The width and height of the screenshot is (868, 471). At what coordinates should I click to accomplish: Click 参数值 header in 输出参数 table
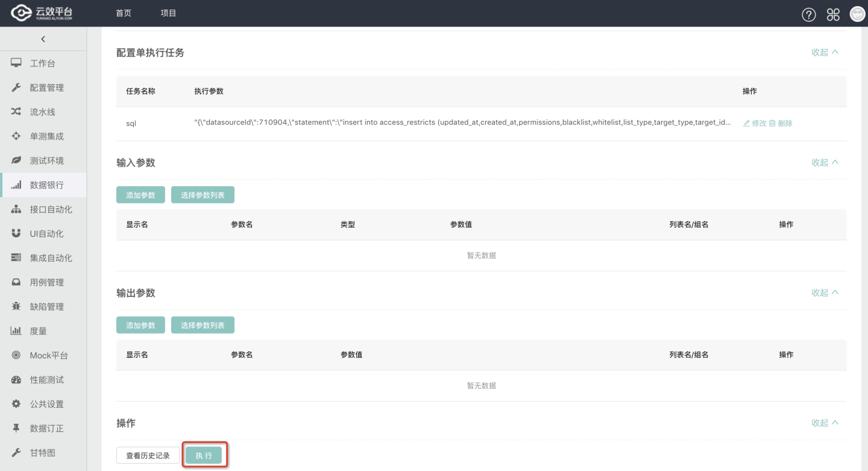351,355
